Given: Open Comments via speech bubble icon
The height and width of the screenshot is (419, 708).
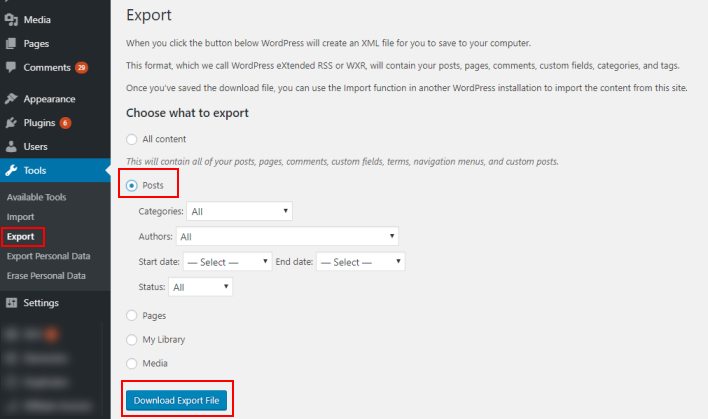Looking at the screenshot, I should [11, 67].
